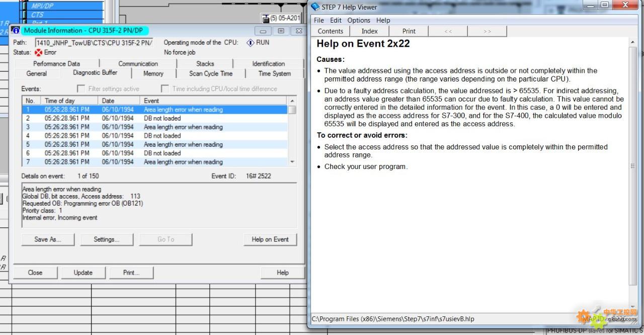Open the Stacks tab
The width and height of the screenshot is (644, 335).
click(x=205, y=64)
